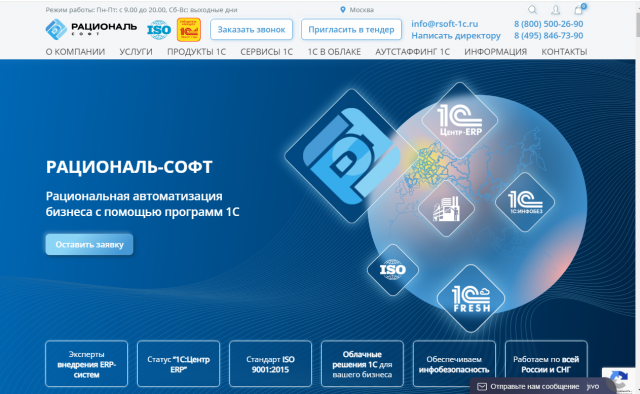This screenshot has width=640, height=394.
Task: Click the ISO diamond icon on banner
Action: [393, 270]
